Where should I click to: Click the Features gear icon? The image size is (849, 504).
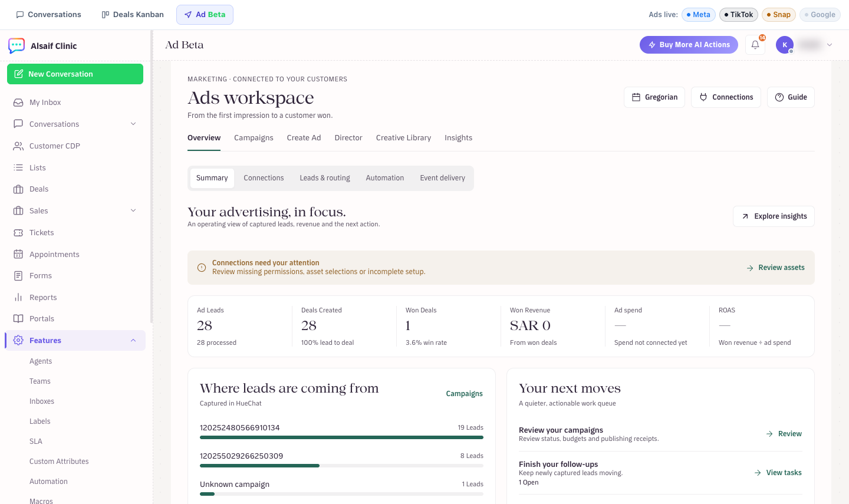(x=18, y=341)
